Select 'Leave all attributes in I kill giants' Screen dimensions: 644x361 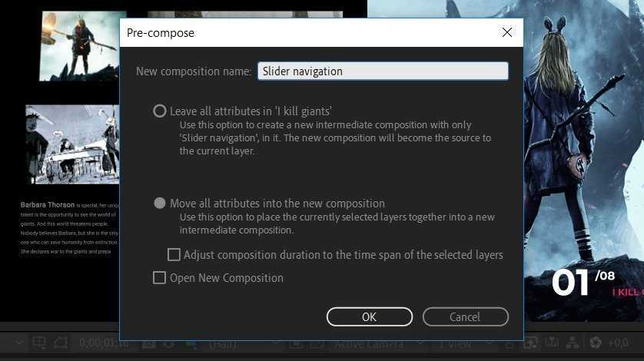click(160, 111)
